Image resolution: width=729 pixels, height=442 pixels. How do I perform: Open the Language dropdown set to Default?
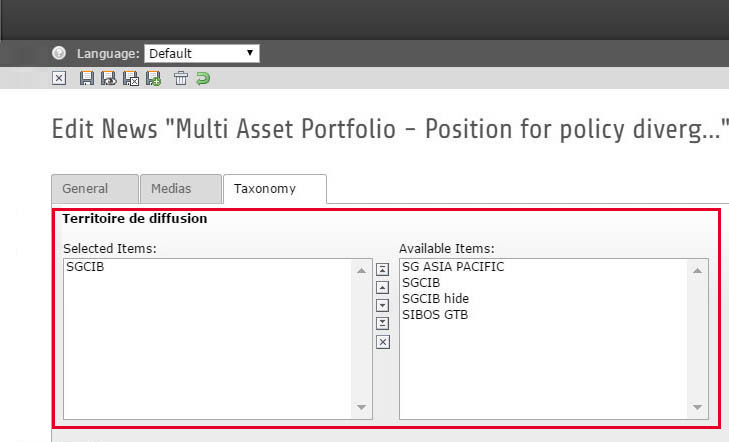pyautogui.click(x=202, y=53)
